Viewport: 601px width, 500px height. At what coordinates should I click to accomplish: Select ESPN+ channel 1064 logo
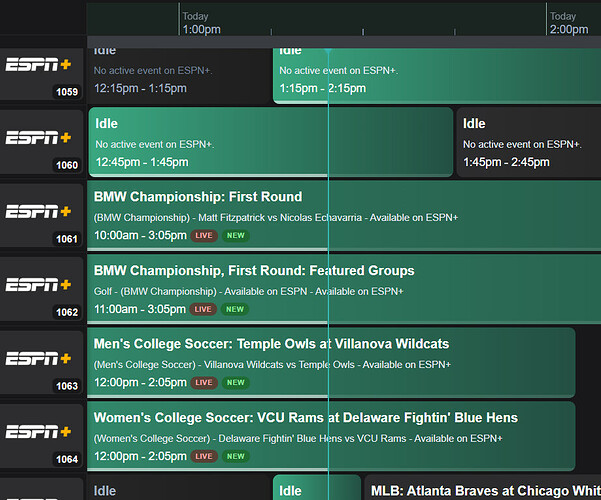coord(38,432)
